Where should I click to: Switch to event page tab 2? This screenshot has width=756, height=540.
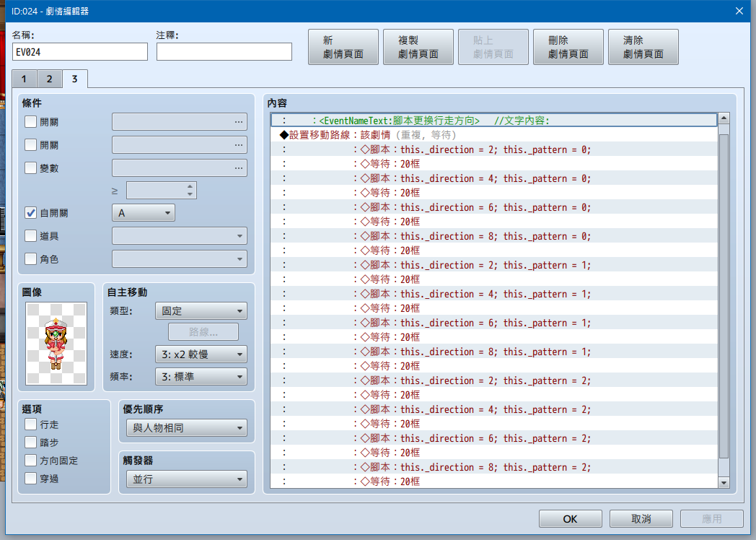coord(49,79)
